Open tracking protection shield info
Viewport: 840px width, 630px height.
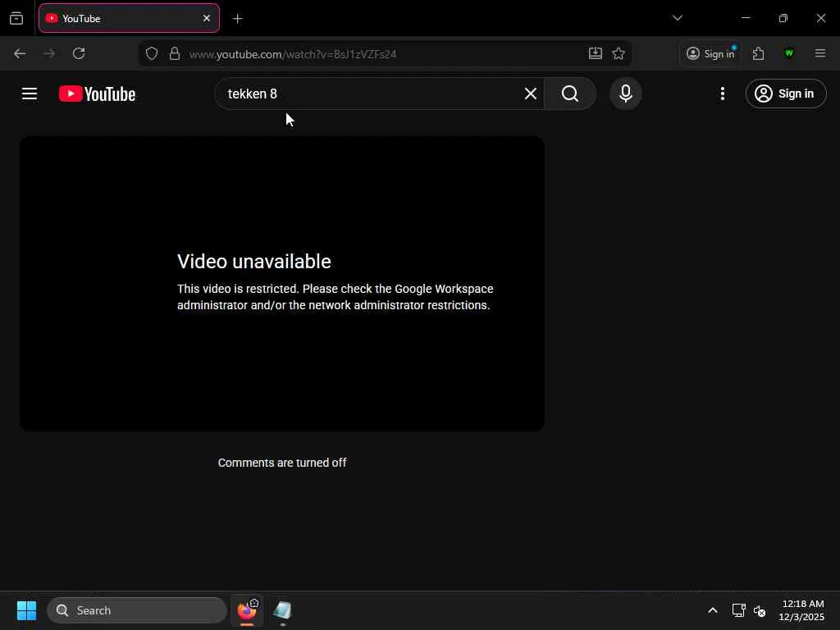coord(152,53)
